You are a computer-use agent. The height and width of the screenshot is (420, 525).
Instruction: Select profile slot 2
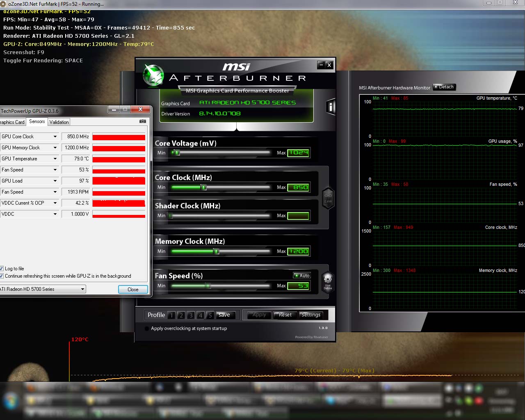181,315
